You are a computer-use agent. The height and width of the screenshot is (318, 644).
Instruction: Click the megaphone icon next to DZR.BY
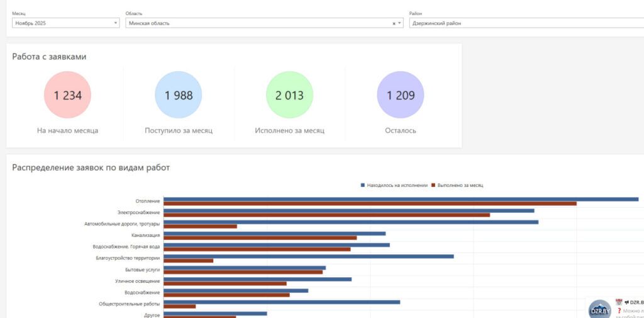(x=626, y=302)
